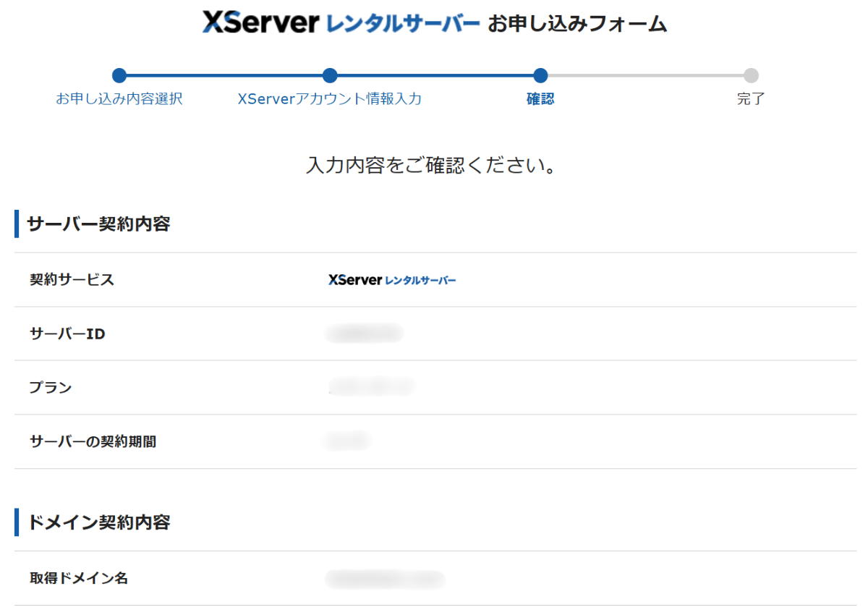Click the 入力内容をご確認ください。 message
The width and height of the screenshot is (868, 615).
pos(432,166)
